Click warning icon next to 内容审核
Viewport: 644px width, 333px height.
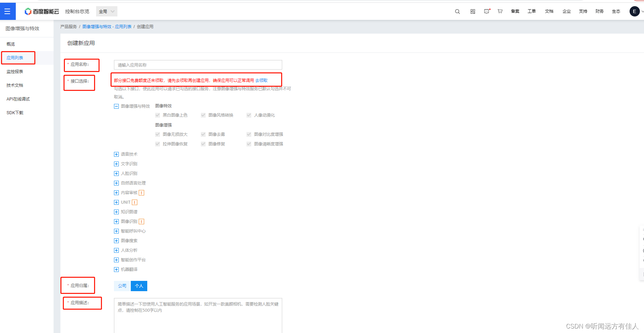click(x=141, y=193)
